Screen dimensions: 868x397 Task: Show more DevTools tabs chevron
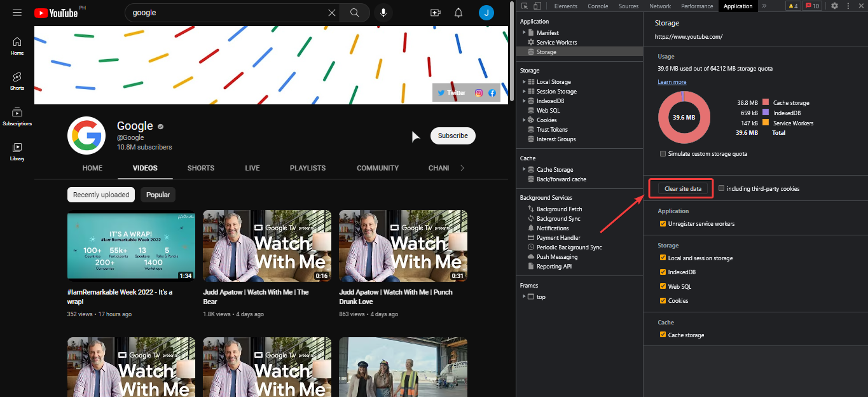tap(764, 6)
